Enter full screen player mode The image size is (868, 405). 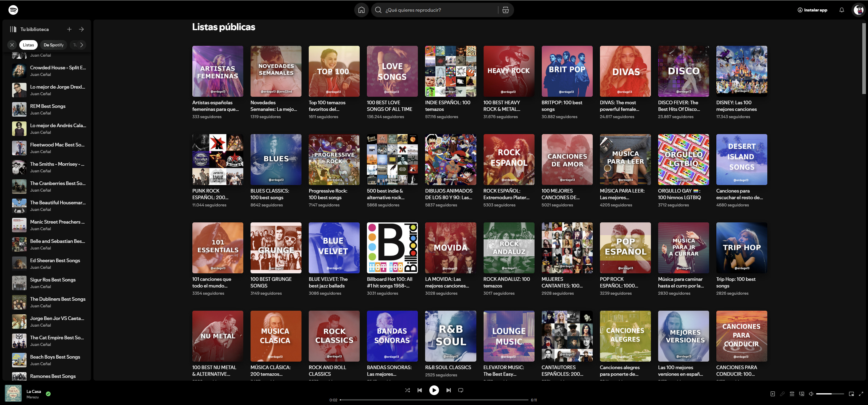click(x=861, y=394)
